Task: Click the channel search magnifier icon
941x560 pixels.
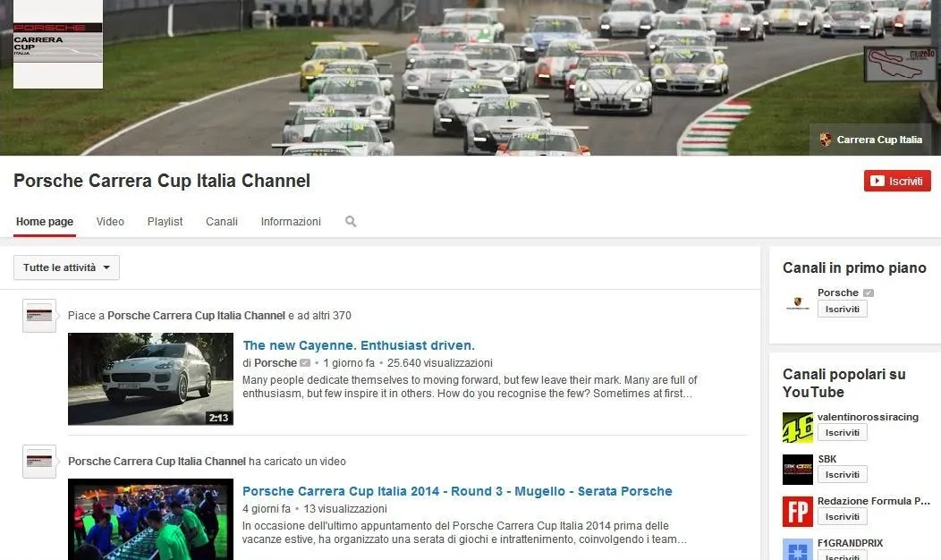Action: click(x=351, y=222)
